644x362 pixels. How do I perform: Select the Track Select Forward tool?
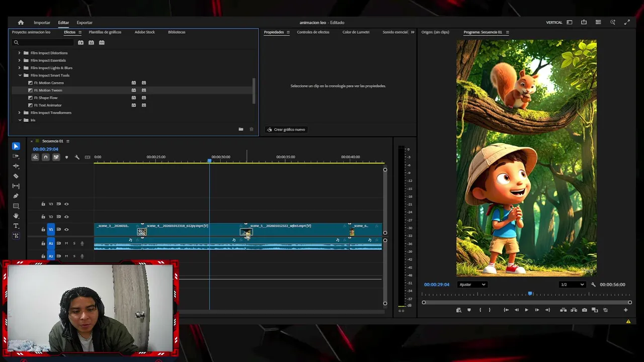tap(16, 156)
